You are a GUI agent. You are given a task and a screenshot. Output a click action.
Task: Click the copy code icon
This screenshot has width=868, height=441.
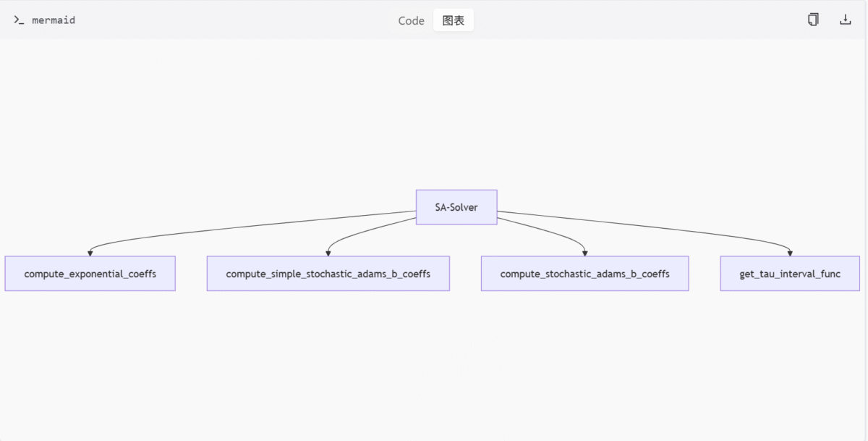tap(813, 20)
